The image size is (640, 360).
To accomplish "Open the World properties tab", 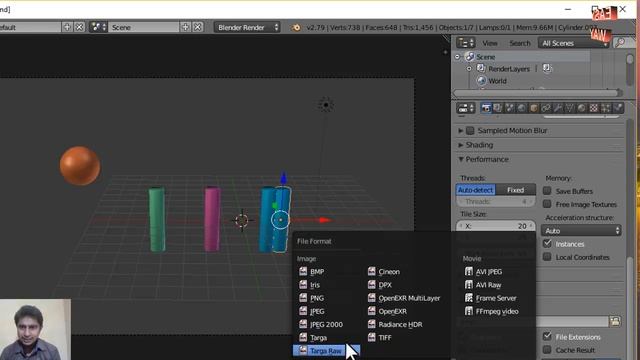I will pyautogui.click(x=522, y=108).
